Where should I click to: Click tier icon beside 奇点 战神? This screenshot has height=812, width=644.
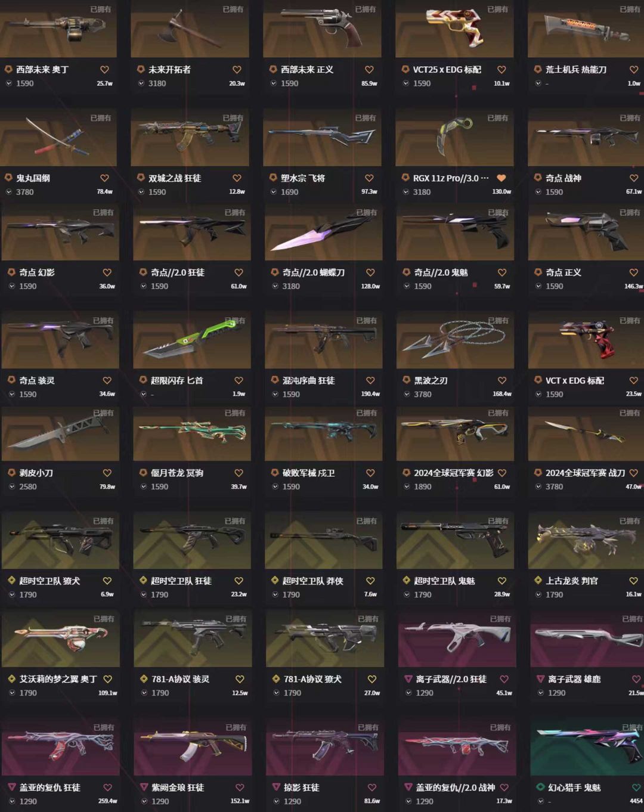[537, 178]
